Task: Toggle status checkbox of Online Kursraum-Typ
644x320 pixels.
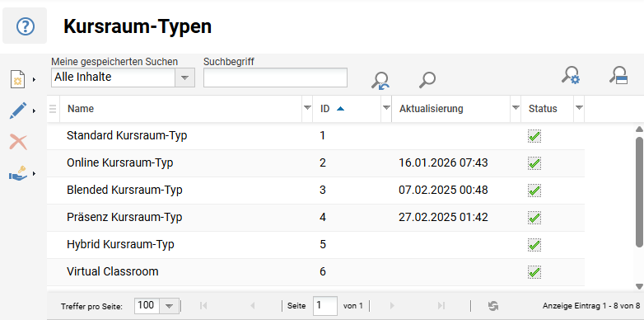Action: pyautogui.click(x=534, y=163)
